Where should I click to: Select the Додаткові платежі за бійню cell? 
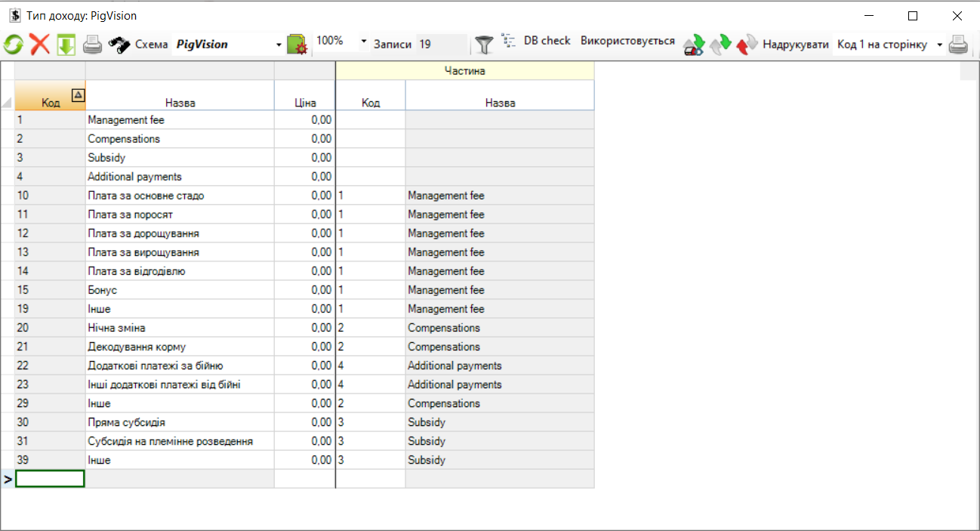click(x=180, y=366)
